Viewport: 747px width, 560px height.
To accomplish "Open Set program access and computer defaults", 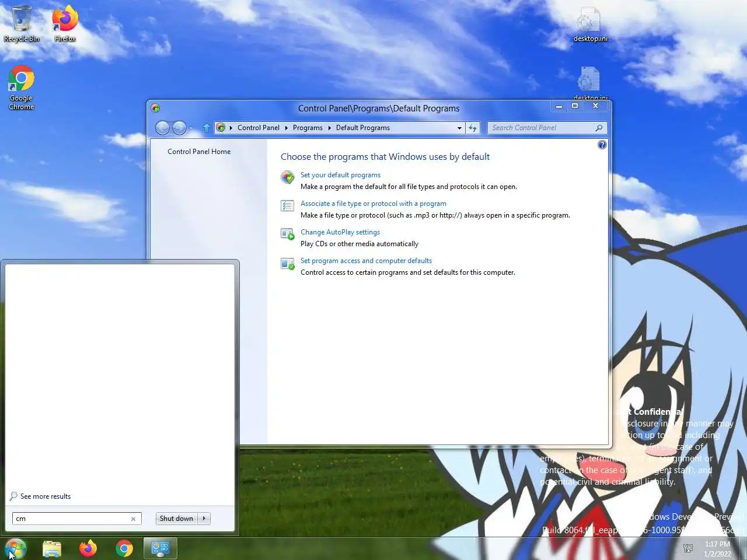I will 366,261.
